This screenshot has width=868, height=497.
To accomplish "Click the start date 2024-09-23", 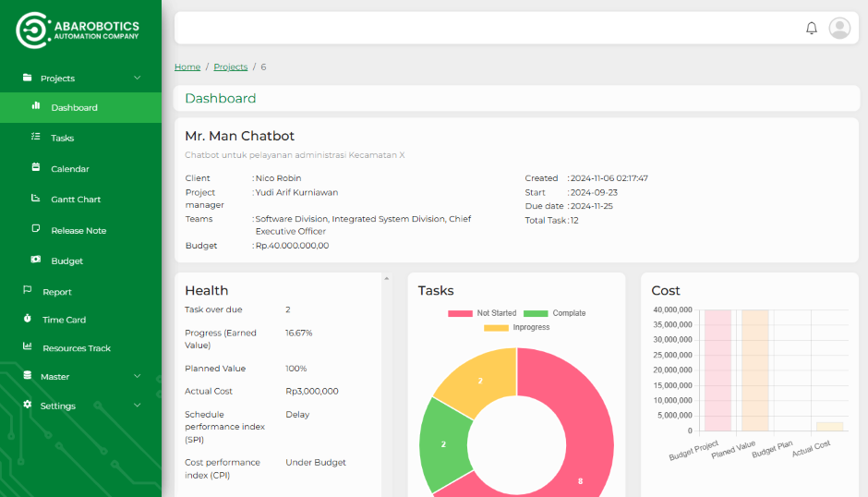I will (x=594, y=192).
